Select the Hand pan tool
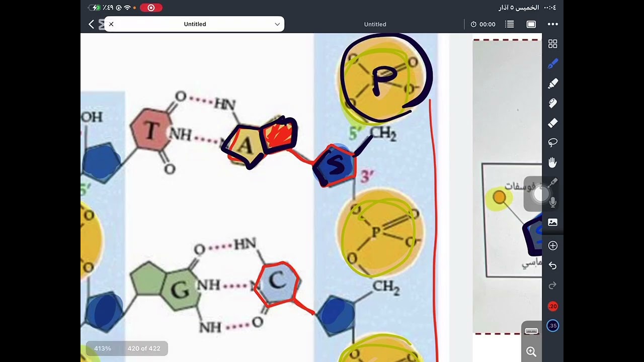The height and width of the screenshot is (362, 644). coord(552,162)
